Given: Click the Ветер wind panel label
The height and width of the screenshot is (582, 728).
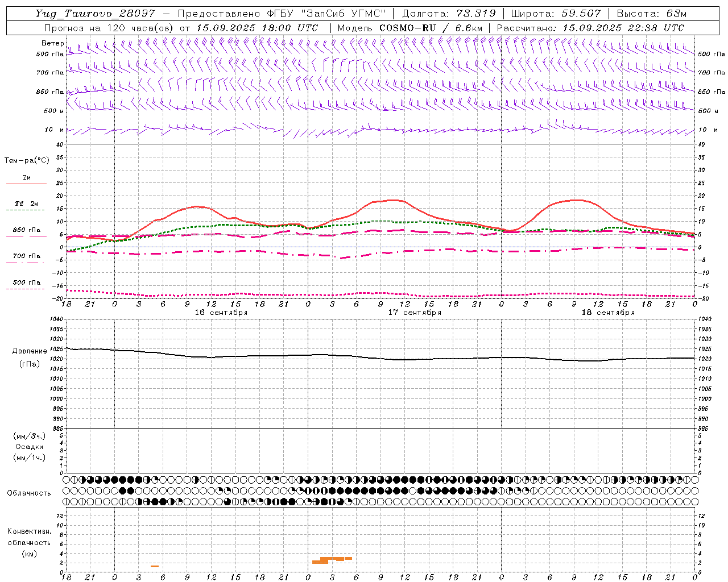Looking at the screenshot, I should click(53, 43).
